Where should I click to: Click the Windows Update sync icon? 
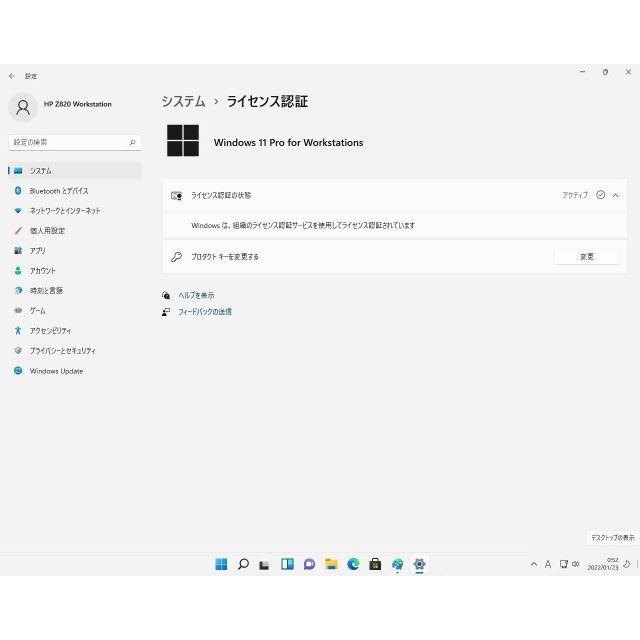tap(18, 371)
